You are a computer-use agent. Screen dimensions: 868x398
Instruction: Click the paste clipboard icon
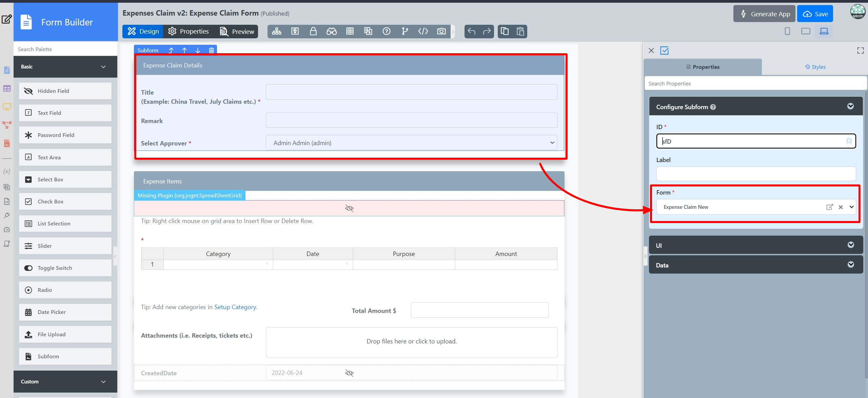520,32
